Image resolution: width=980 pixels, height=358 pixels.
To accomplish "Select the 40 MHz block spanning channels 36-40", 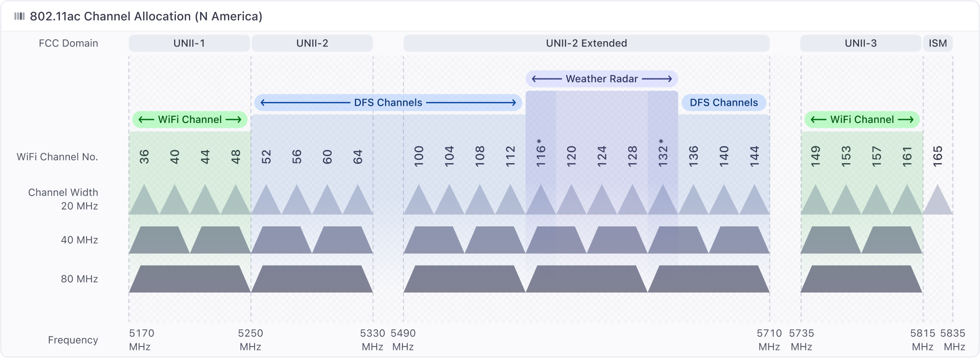I will pyautogui.click(x=159, y=240).
